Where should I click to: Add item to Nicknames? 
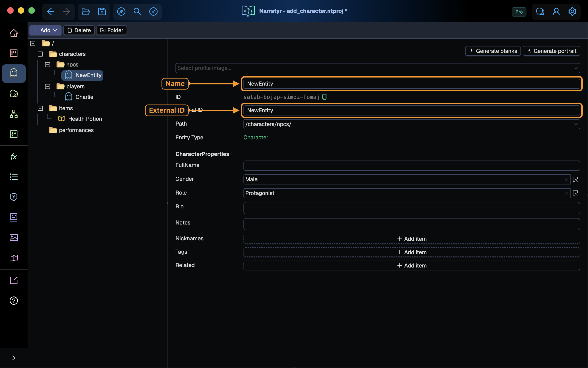412,239
